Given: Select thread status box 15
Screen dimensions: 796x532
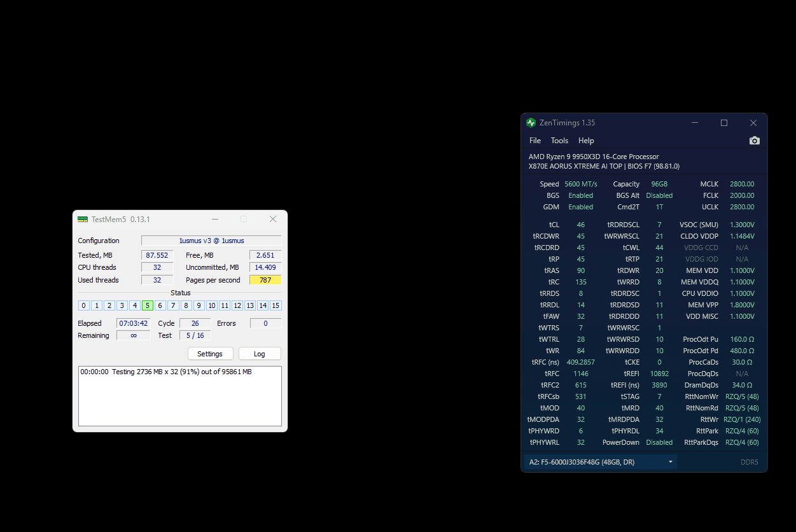Looking at the screenshot, I should tap(276, 305).
